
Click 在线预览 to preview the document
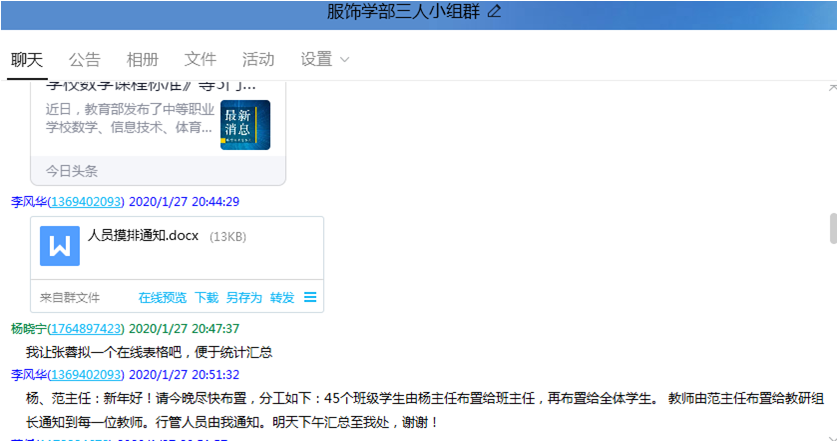tap(162, 297)
